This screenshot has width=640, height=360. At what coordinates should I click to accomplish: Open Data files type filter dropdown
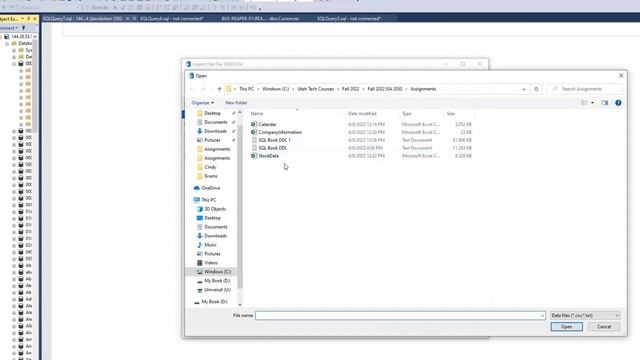[585, 316]
